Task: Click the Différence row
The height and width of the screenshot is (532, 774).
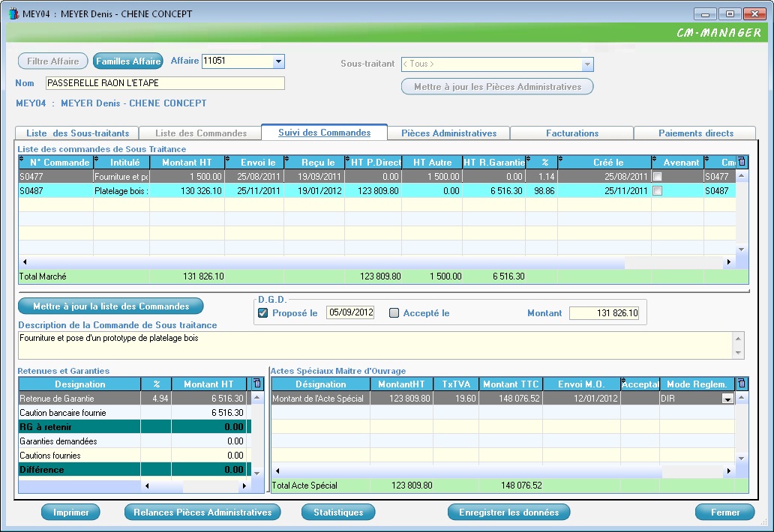Action: pos(135,470)
